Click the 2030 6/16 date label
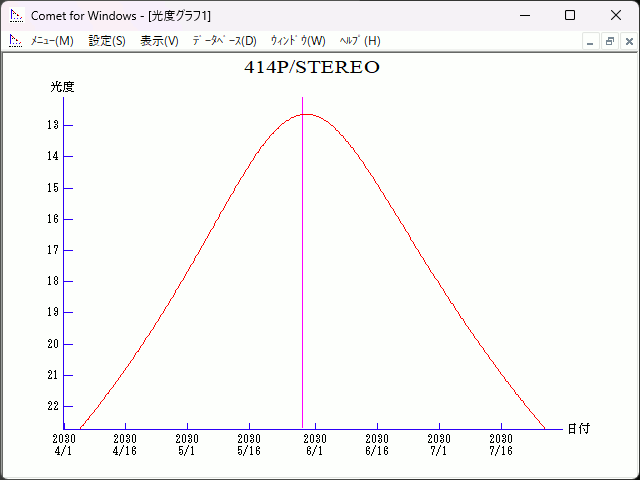 pyautogui.click(x=377, y=445)
